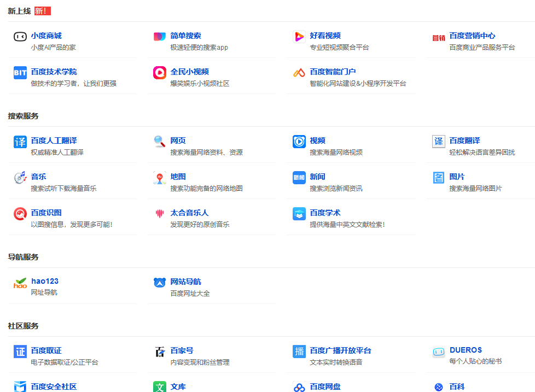Image resolution: width=535 pixels, height=392 pixels.
Task: Open the 百度网盘 link
Action: 325,387
